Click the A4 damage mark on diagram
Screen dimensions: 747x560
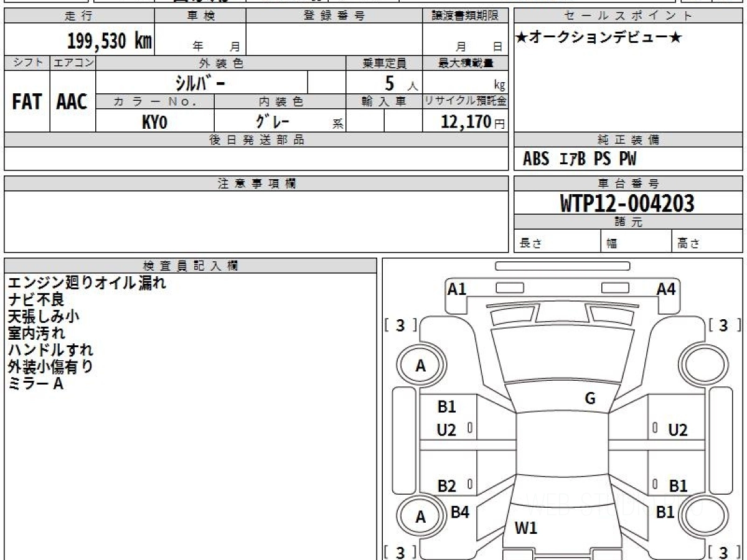pyautogui.click(x=666, y=289)
